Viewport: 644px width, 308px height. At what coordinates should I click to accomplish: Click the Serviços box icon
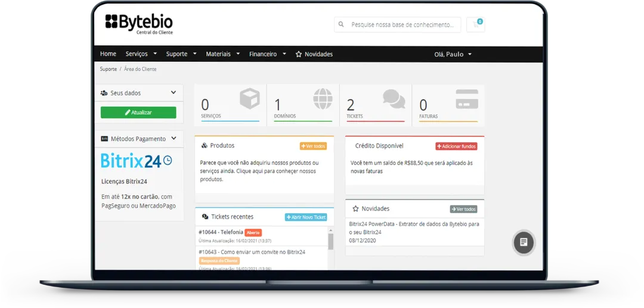(250, 99)
